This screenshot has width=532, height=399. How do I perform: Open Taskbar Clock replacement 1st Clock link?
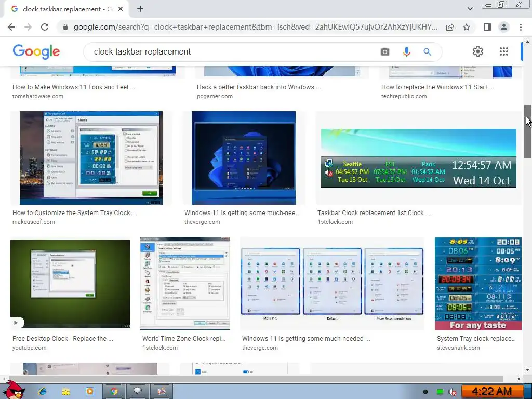[374, 212]
